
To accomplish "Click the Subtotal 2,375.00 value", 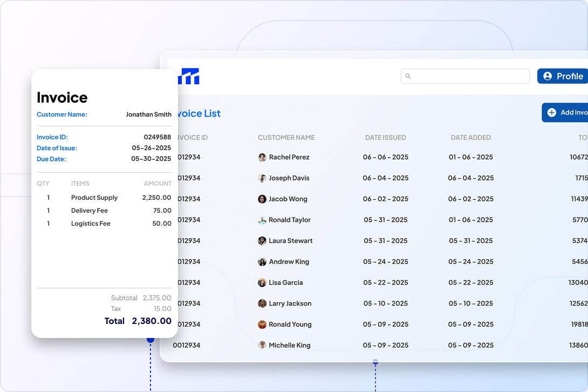I will click(157, 298).
